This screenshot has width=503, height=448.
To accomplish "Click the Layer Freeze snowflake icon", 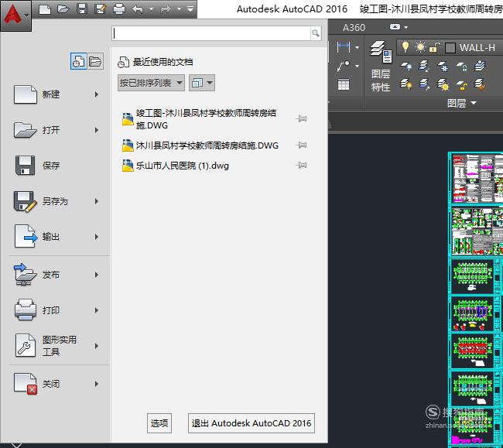I will [x=443, y=66].
